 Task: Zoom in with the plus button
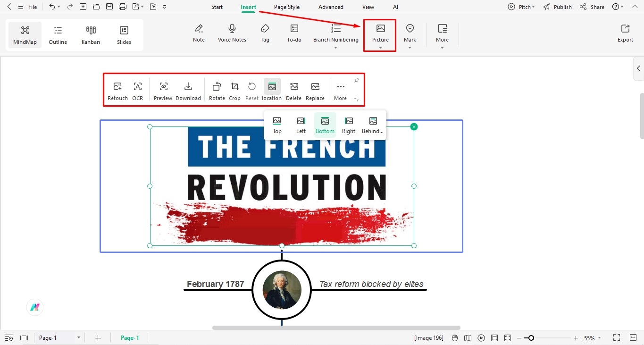(x=576, y=338)
